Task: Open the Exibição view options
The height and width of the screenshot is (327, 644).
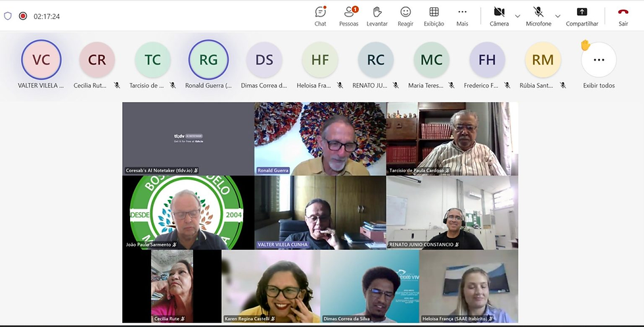Action: coord(434,16)
